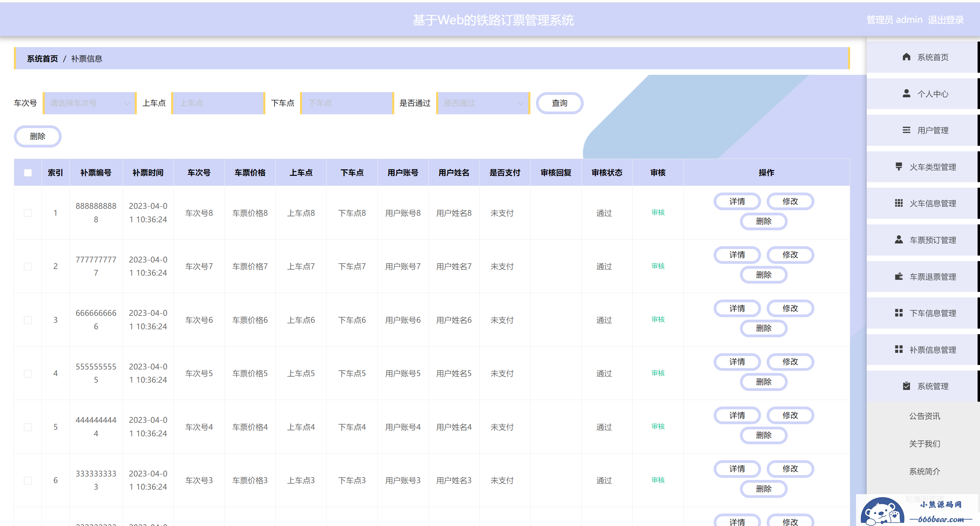Click 修改 for row 车次号6
This screenshot has width=980, height=526.
[x=790, y=308]
